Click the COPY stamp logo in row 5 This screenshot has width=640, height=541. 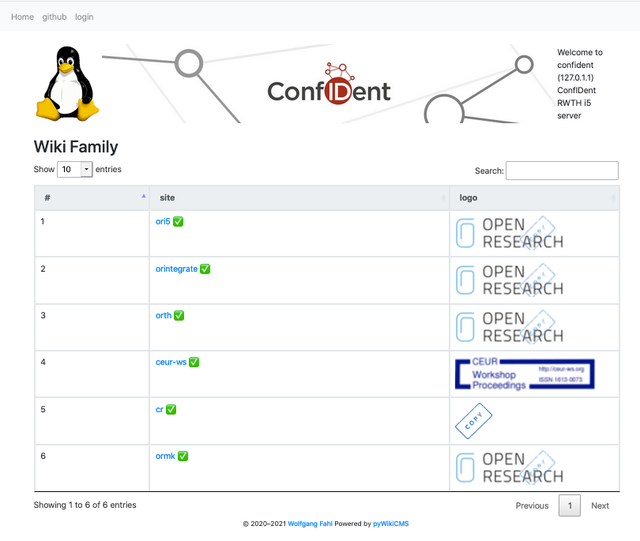[473, 421]
